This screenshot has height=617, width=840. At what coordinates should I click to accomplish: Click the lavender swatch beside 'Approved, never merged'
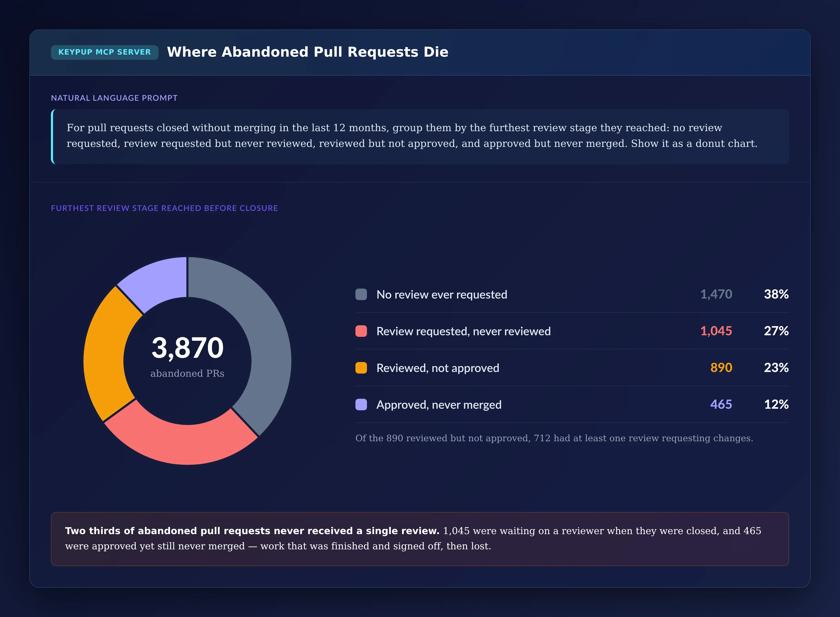tap(361, 405)
